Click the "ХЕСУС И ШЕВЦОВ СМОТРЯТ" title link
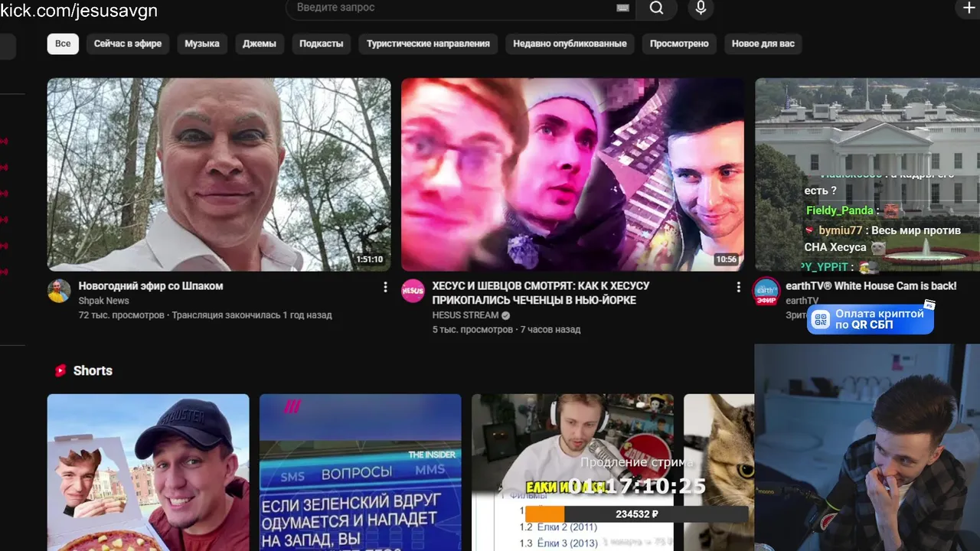The height and width of the screenshot is (551, 980). coord(541,293)
